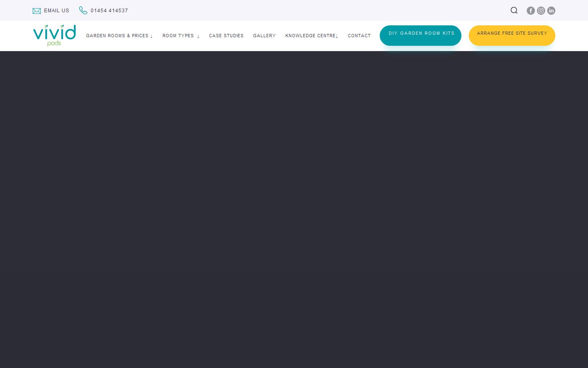
Task: Click the EMAIL US link
Action: pyautogui.click(x=56, y=11)
